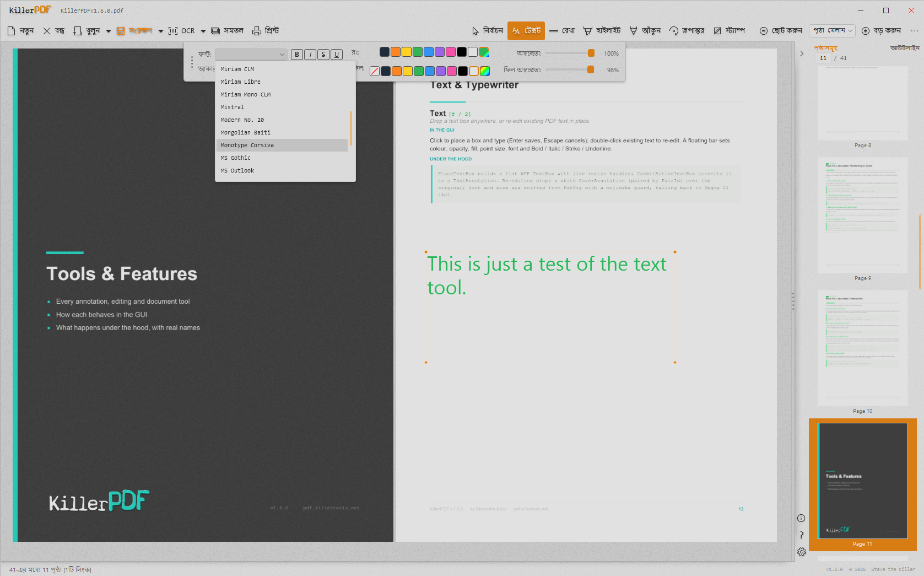Choose MS Gothic font
The height and width of the screenshot is (576, 924).
click(282, 158)
